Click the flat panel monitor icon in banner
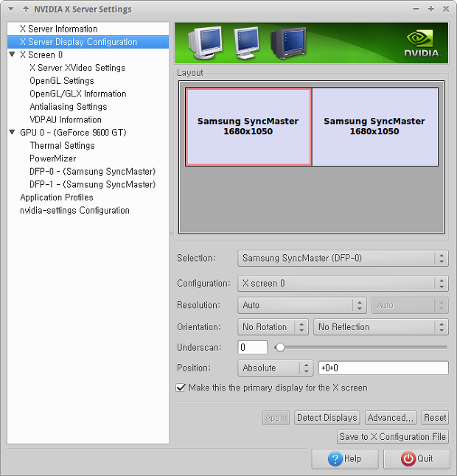This screenshot has height=476, width=457. point(246,43)
